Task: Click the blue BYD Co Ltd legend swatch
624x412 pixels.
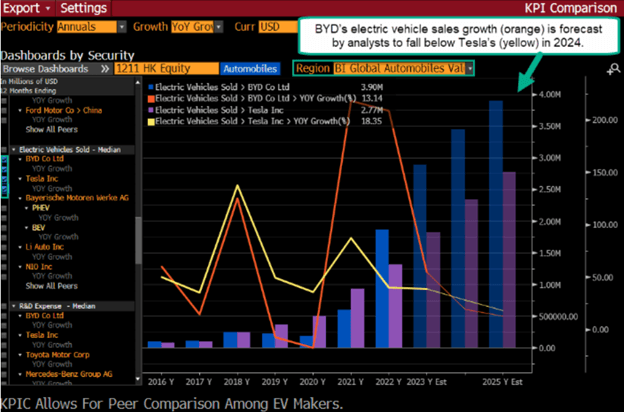Action: (151, 87)
